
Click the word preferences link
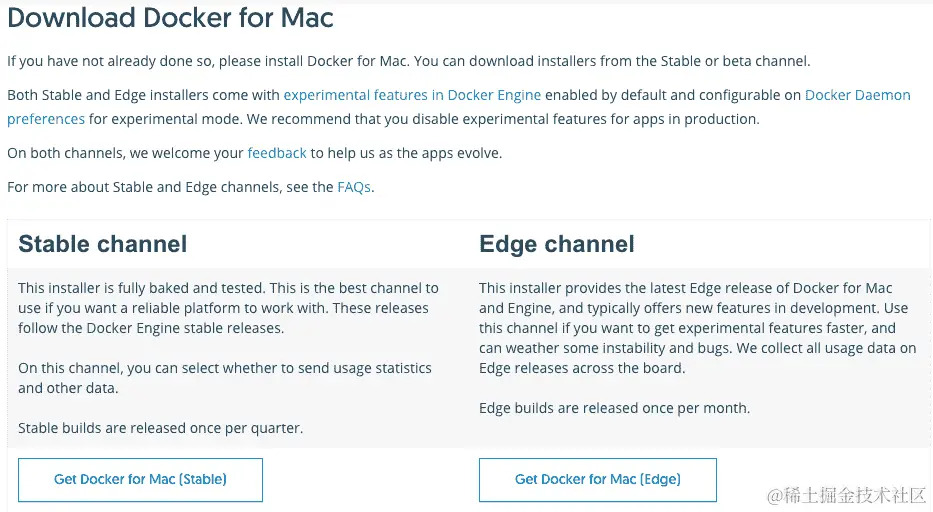46,119
